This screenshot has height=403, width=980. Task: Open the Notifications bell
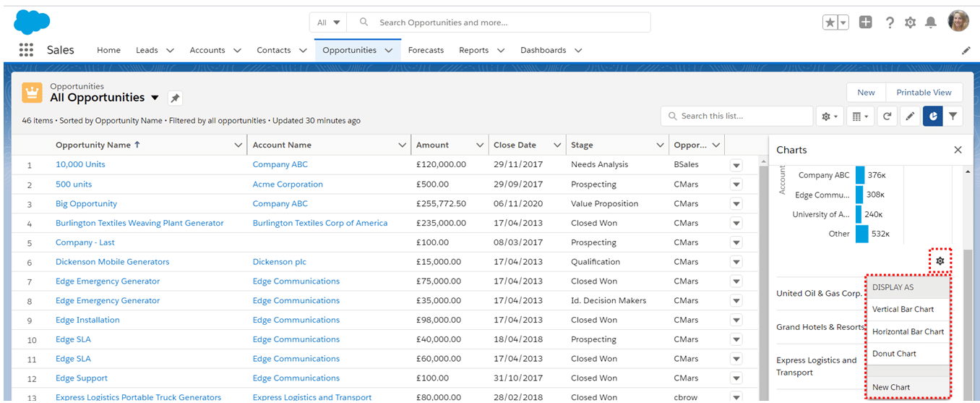(x=931, y=22)
